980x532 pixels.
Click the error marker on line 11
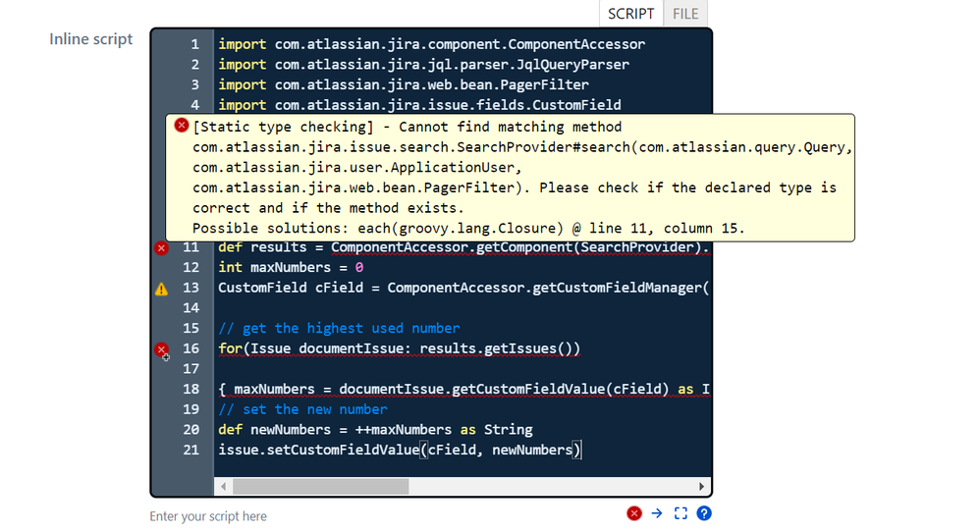coord(161,248)
